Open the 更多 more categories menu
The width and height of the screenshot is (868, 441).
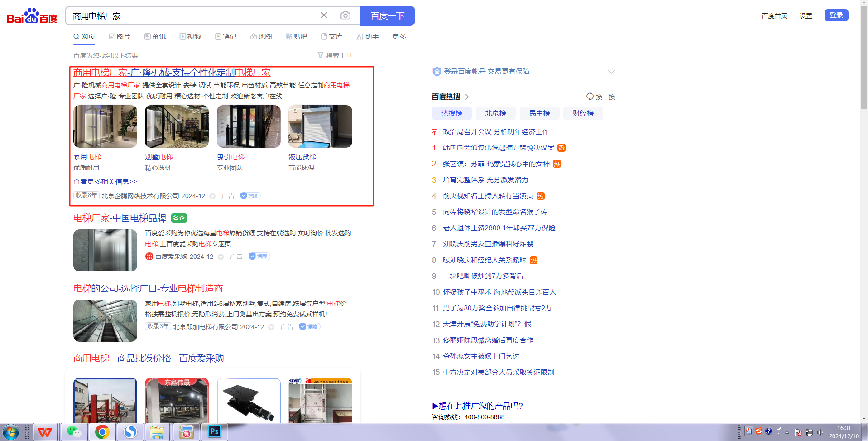click(x=399, y=37)
